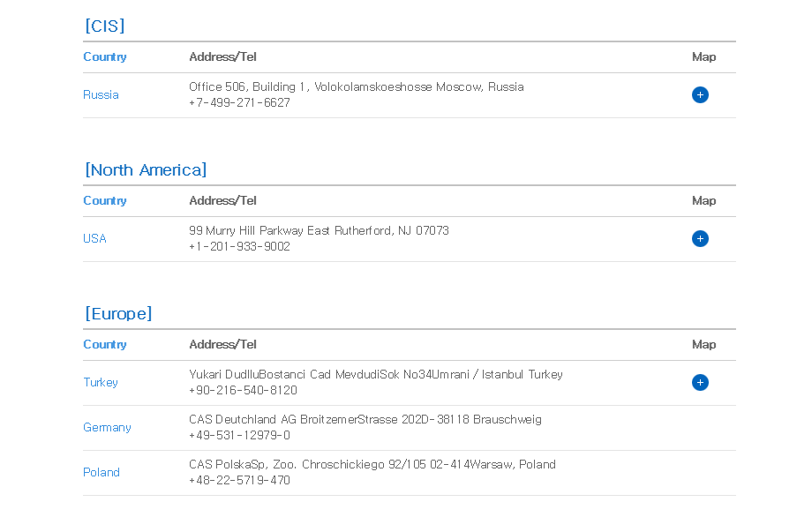The height and width of the screenshot is (517, 812).
Task: Click the Germany phone number +49-531-12979-0
Action: (x=239, y=436)
